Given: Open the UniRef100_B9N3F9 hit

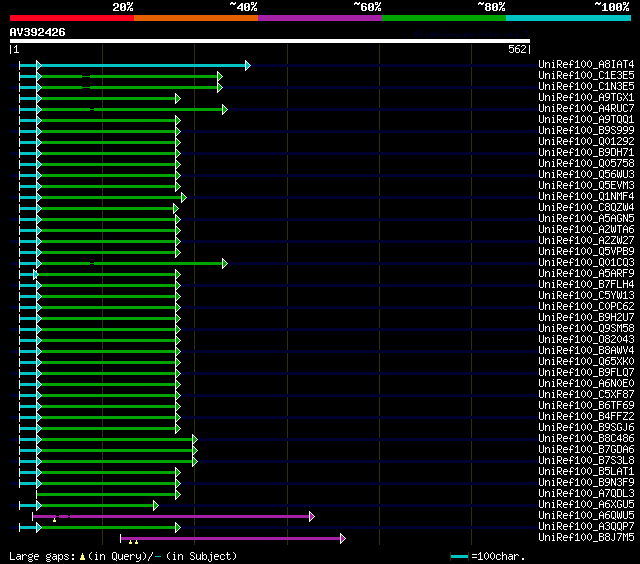Looking at the screenshot, I should (x=586, y=483).
